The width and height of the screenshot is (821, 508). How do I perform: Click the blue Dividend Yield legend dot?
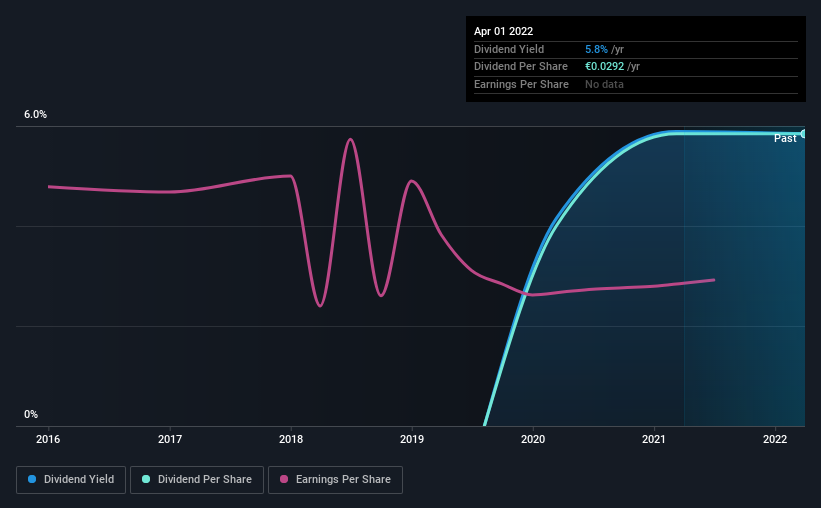pyautogui.click(x=32, y=479)
